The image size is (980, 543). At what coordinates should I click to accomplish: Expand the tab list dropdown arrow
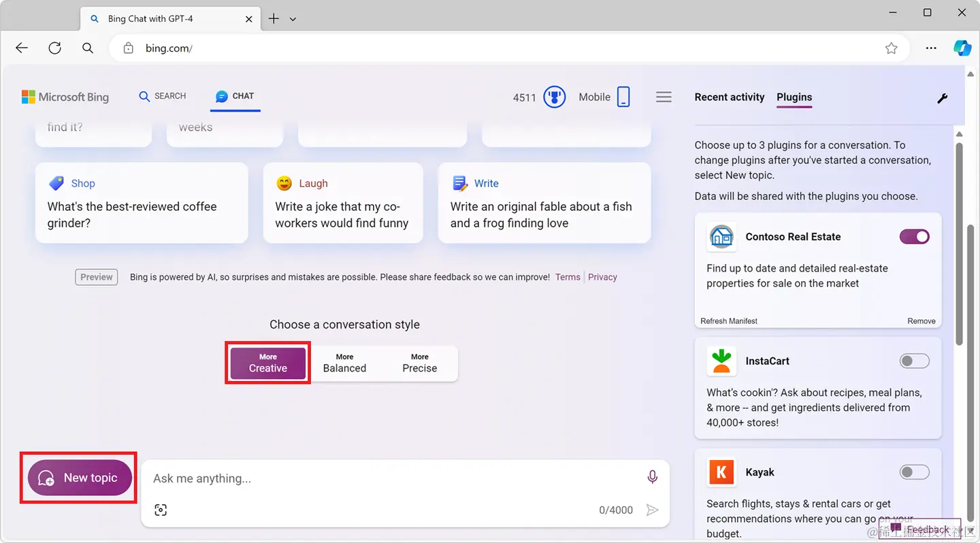293,19
